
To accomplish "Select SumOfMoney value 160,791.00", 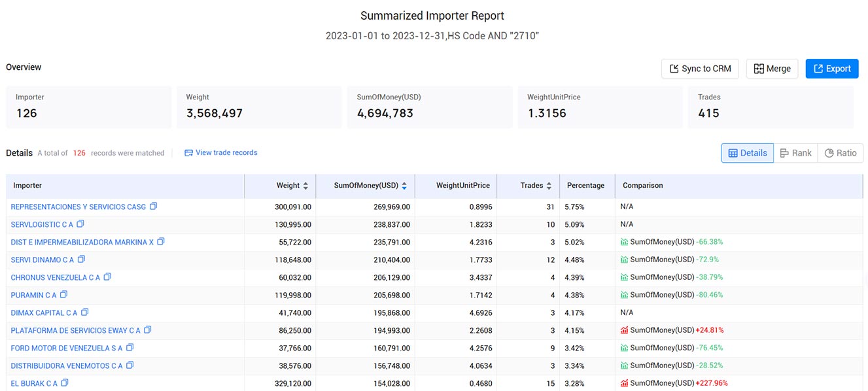I will [x=392, y=348].
